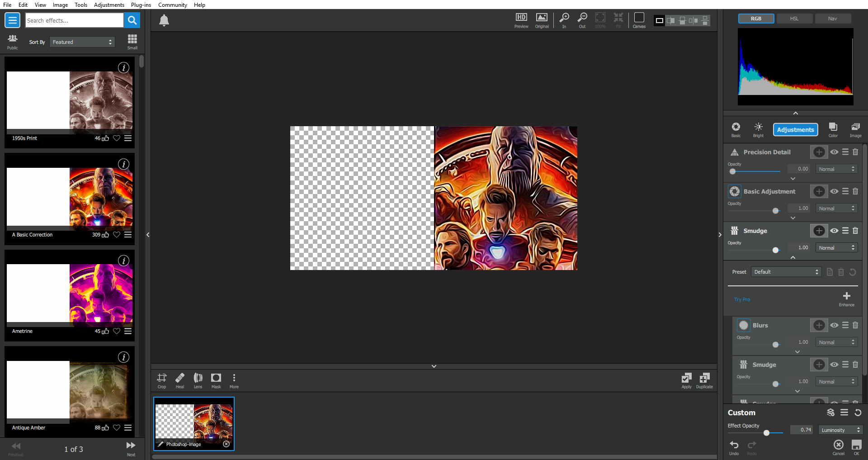Select the Crop tool
This screenshot has width=868, height=460.
pos(162,380)
